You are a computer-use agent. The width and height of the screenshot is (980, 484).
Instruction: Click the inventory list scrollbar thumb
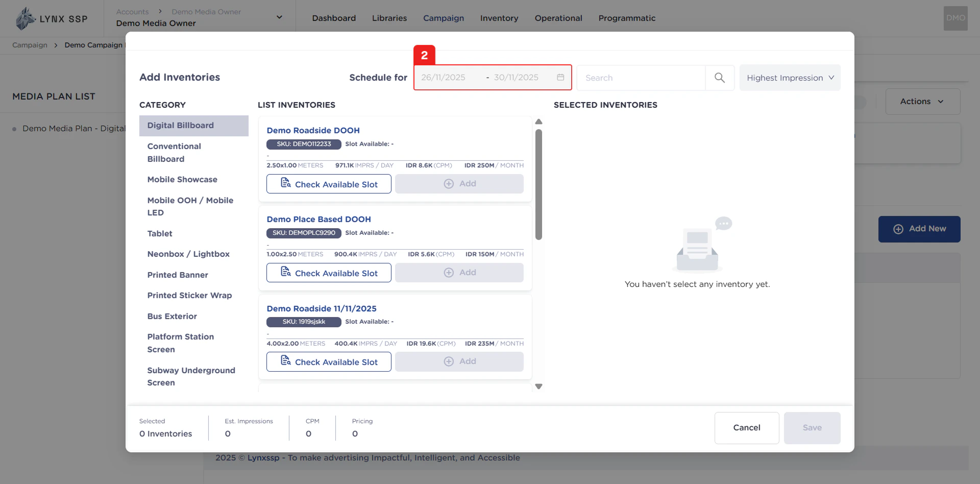coord(538,184)
